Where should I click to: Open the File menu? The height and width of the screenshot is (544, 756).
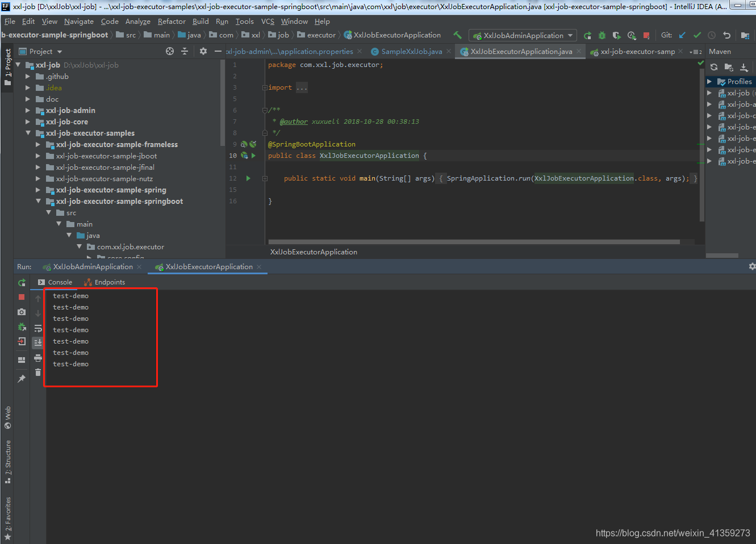pyautogui.click(x=10, y=22)
